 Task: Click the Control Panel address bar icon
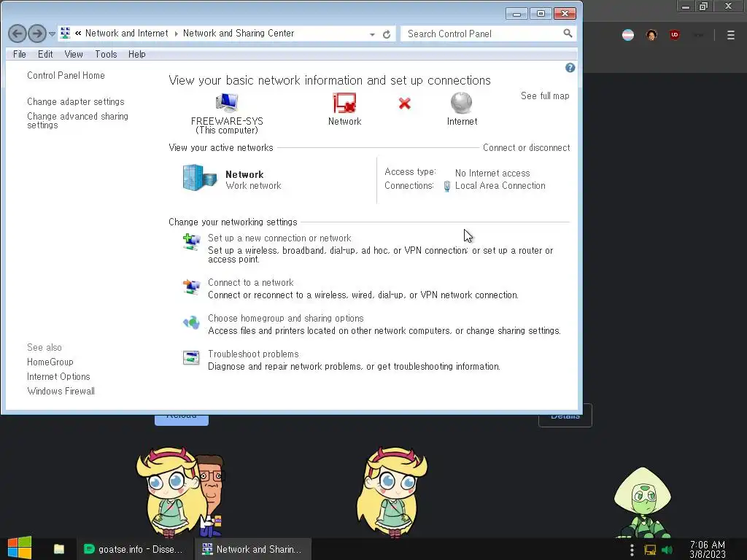point(66,34)
